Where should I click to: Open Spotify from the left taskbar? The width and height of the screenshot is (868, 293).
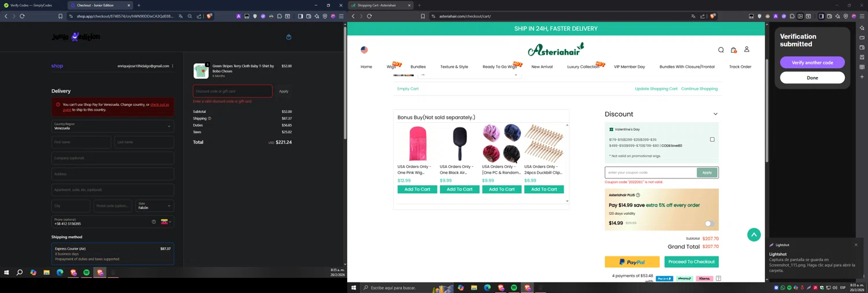tap(86, 272)
